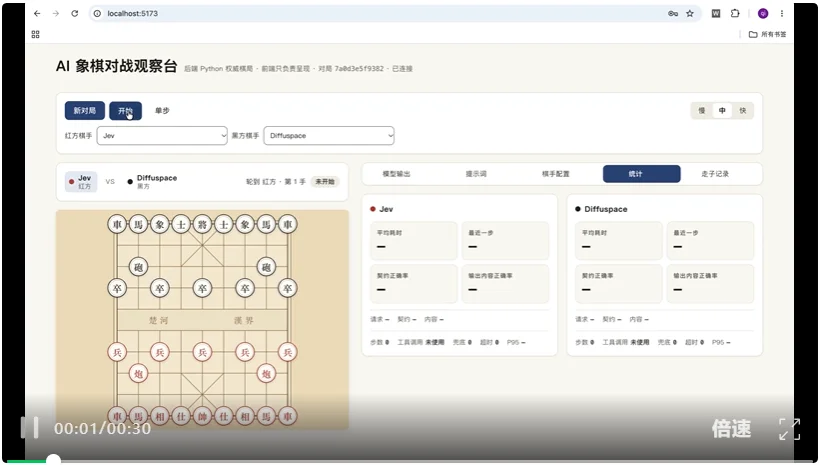Open the browser three-dot menu
The height and width of the screenshot is (465, 820).
pyautogui.click(x=782, y=14)
